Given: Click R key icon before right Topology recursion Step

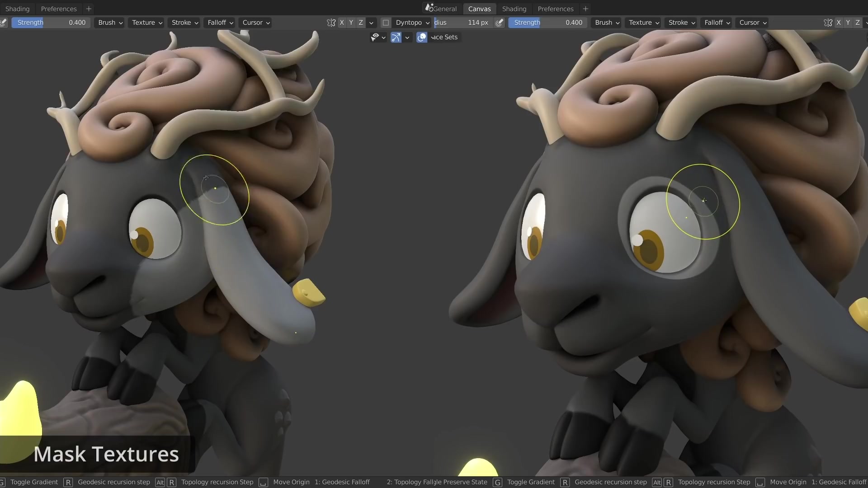Looking at the screenshot, I should click(669, 483).
